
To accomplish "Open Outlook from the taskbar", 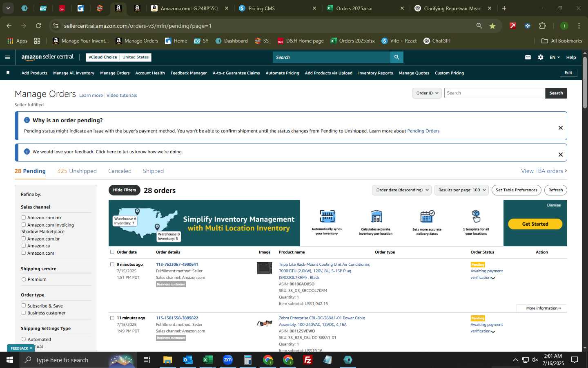I will (187, 360).
